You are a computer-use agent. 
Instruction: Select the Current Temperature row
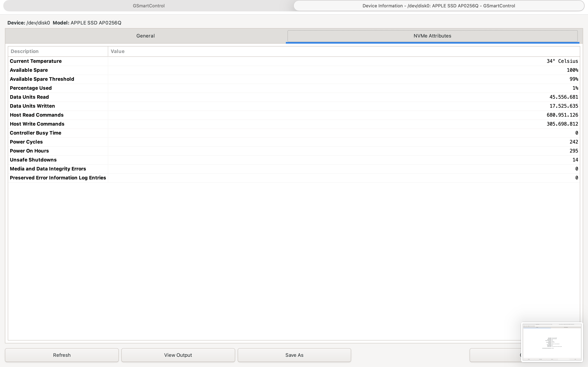point(36,61)
